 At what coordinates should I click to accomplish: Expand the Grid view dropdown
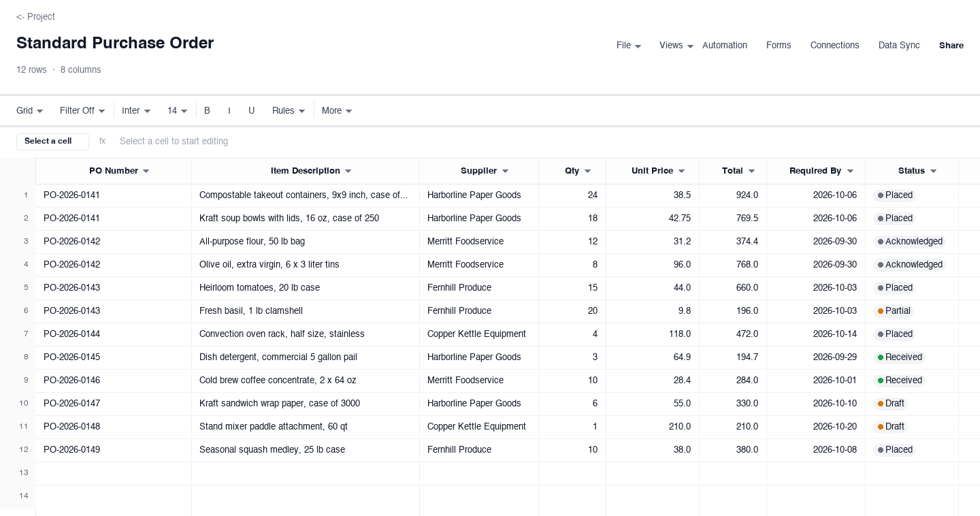[x=30, y=111]
